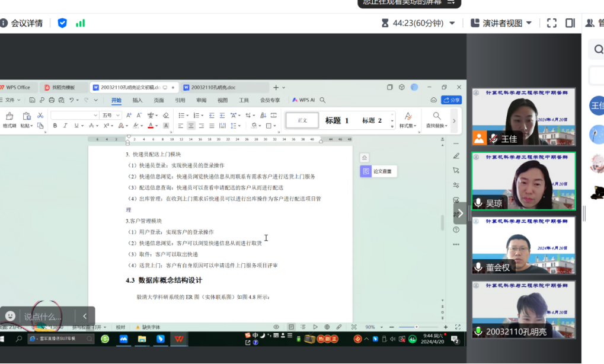The image size is (604, 364).
Task: Toggle the meeting side panel icon
Action: (x=570, y=23)
